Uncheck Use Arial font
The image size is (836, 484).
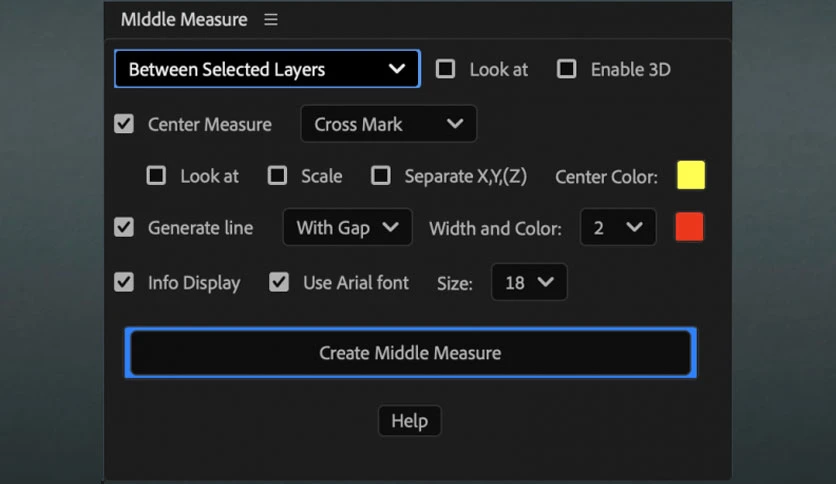[x=279, y=282]
